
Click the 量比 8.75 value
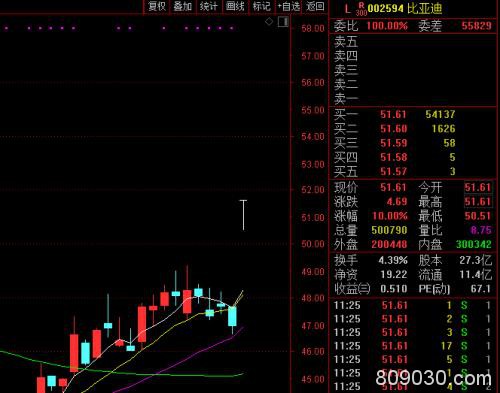481,230
